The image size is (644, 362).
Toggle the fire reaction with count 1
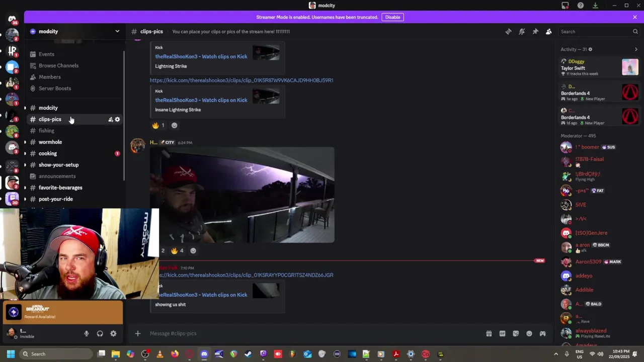click(158, 125)
